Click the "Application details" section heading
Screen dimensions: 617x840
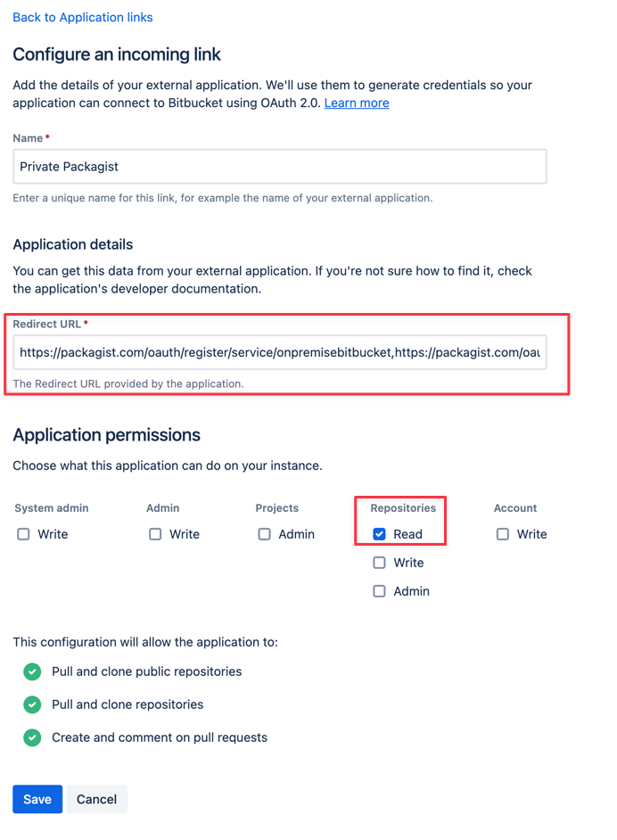(x=72, y=244)
